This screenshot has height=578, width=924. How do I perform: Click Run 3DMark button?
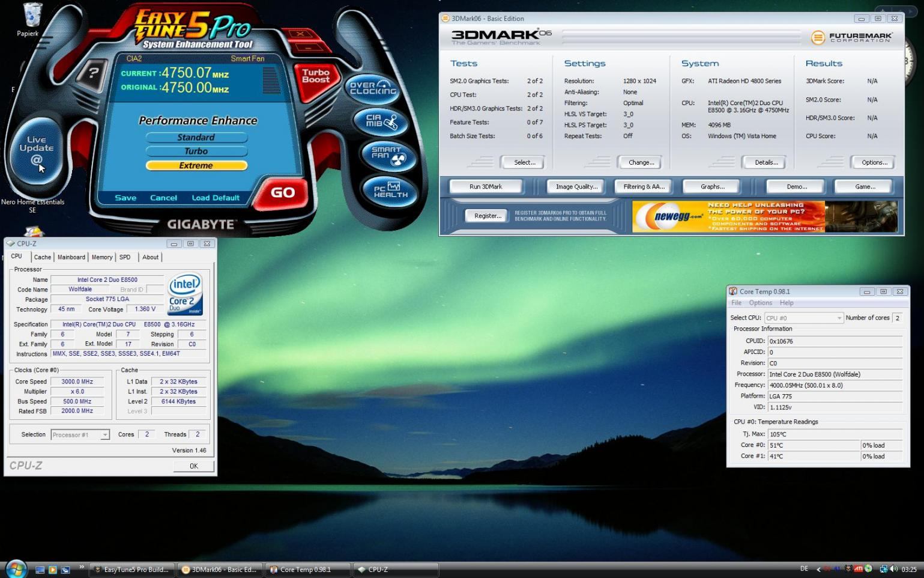486,187
